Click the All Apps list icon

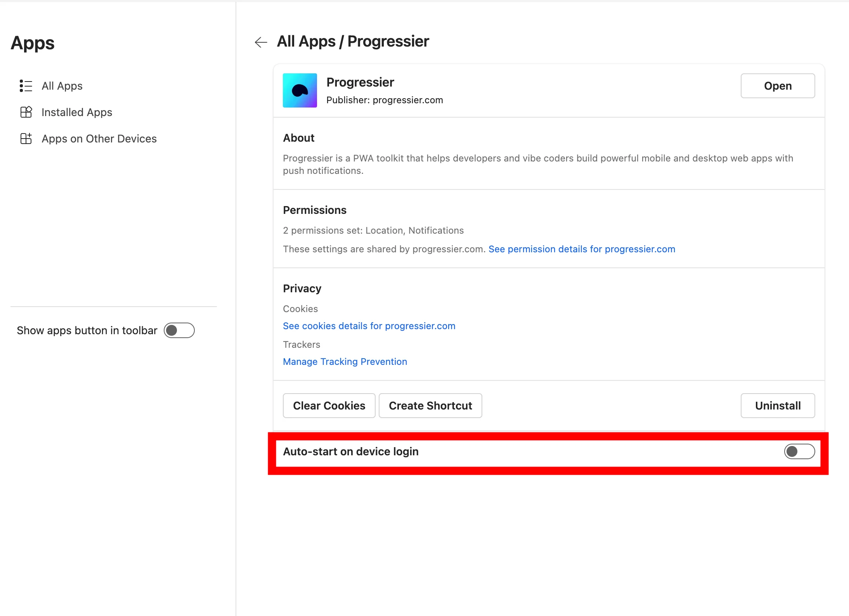26,86
